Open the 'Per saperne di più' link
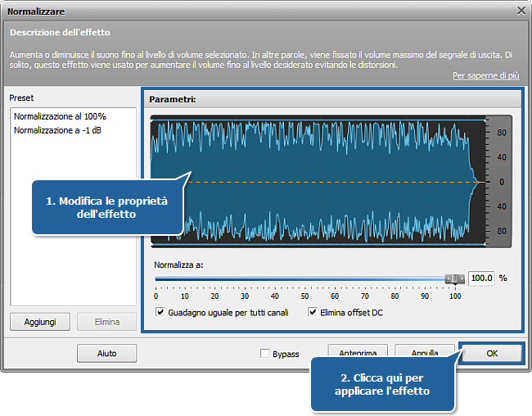The image size is (532, 416). (x=485, y=75)
